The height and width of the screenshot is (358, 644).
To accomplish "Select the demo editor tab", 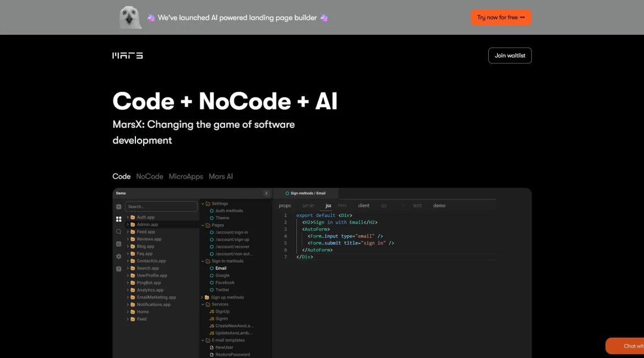I will tap(439, 205).
